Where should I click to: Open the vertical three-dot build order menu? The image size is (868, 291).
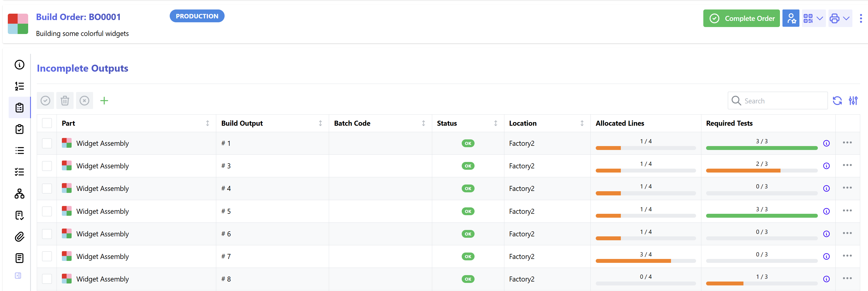860,18
